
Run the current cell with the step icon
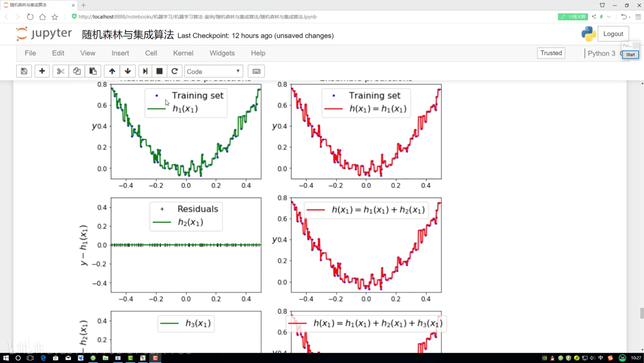[145, 71]
